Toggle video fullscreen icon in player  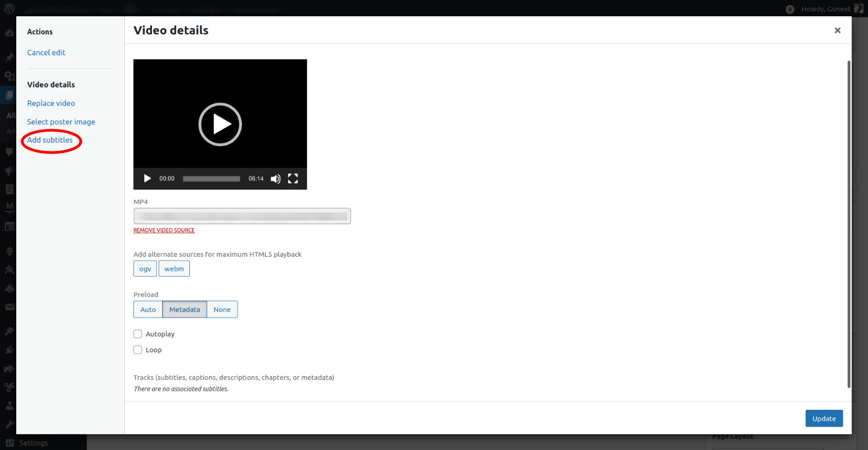pos(293,179)
